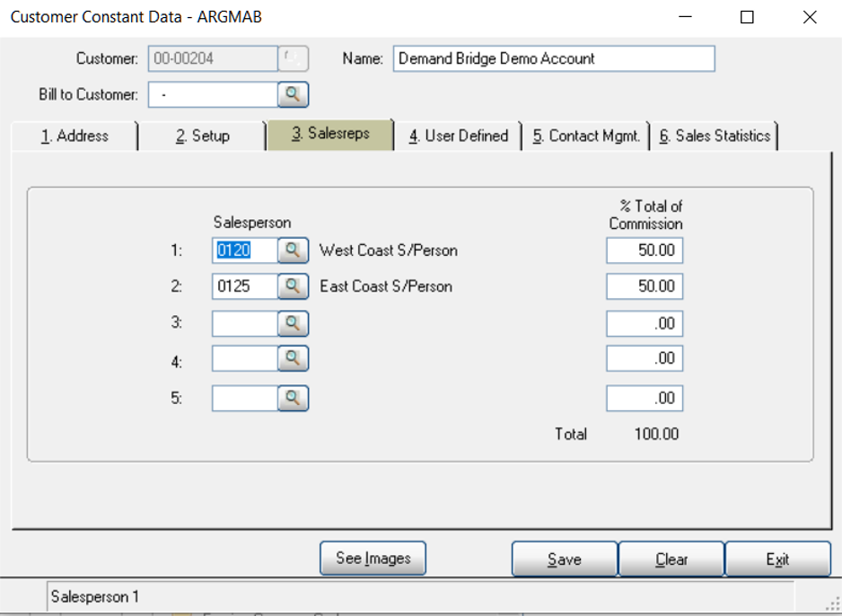Click salesperson 1 code field 0120
This screenshot has height=616, width=842.
(245, 251)
